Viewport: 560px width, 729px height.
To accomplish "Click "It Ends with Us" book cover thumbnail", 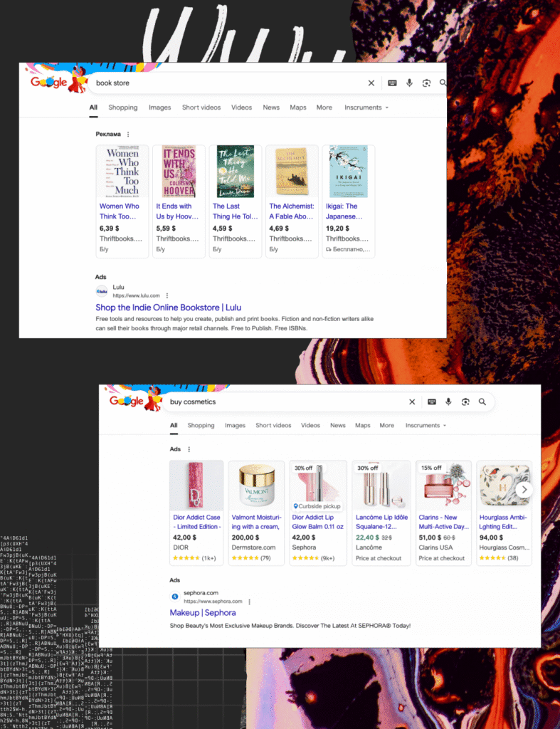I will (x=179, y=172).
